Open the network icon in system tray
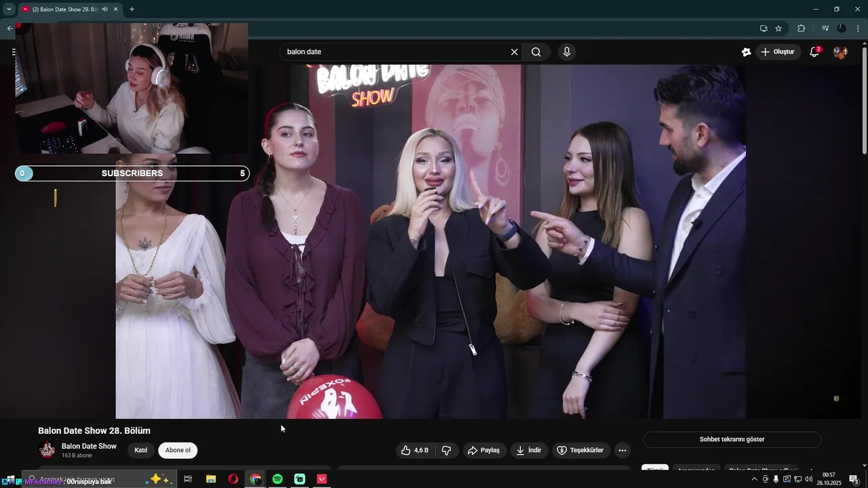Screen dimensions: 868x488 click(x=797, y=479)
